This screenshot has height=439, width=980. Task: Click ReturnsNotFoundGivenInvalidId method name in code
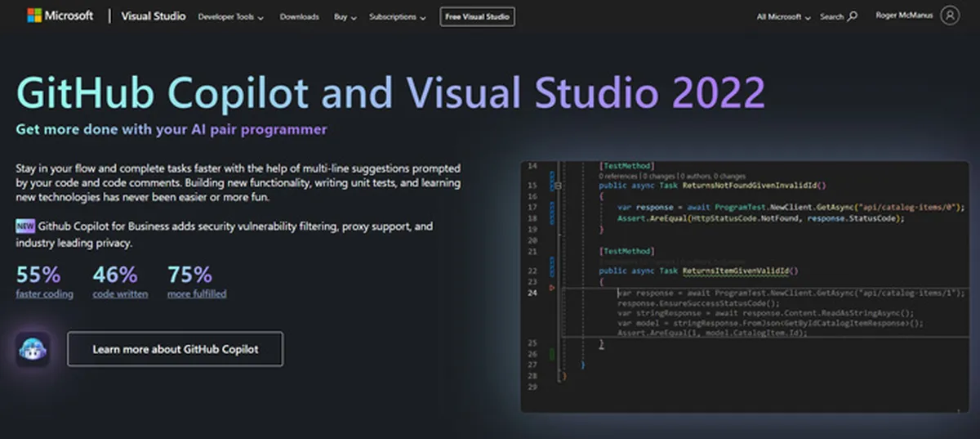pyautogui.click(x=750, y=186)
